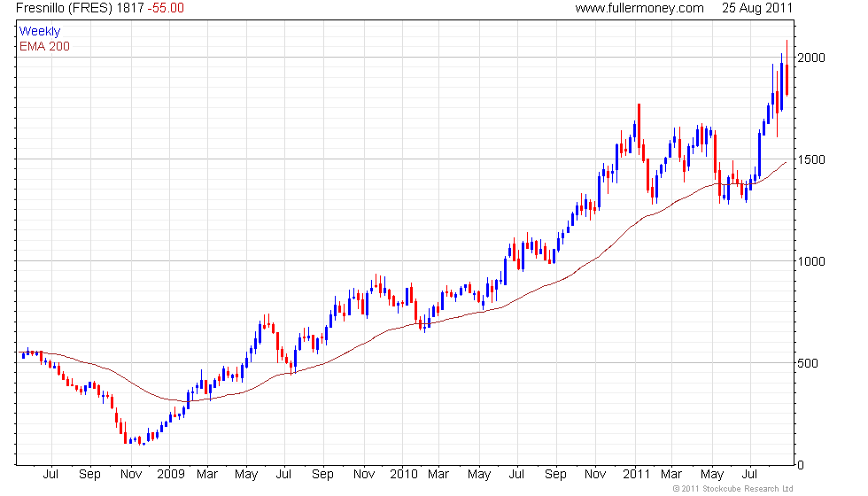This screenshot has height=496, width=868.
Task: Click the 'Nov' label just before 2011
Action: [x=595, y=475]
